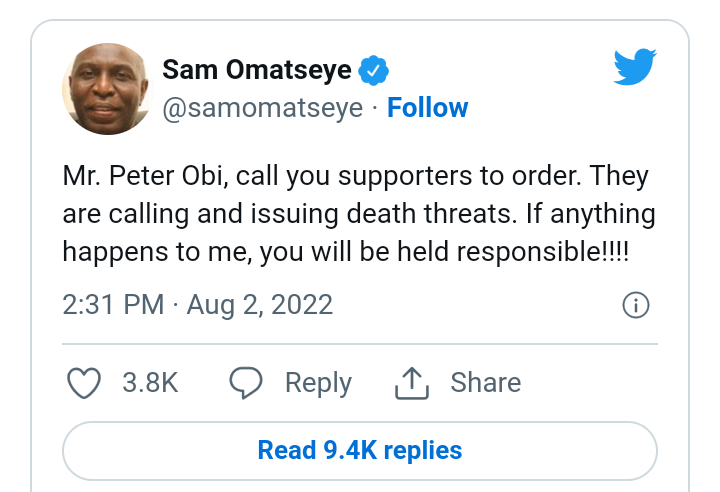Click the Reply label
This screenshot has height=492, width=720.
(x=318, y=384)
